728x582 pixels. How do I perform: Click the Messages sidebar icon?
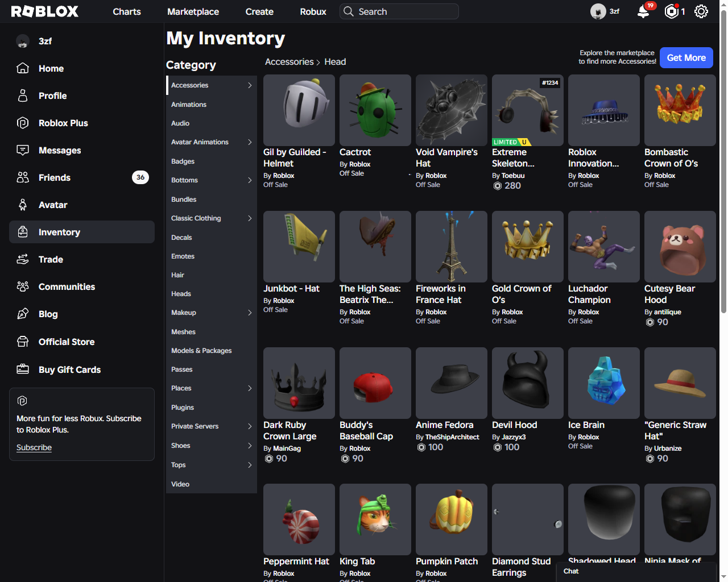pos(23,150)
